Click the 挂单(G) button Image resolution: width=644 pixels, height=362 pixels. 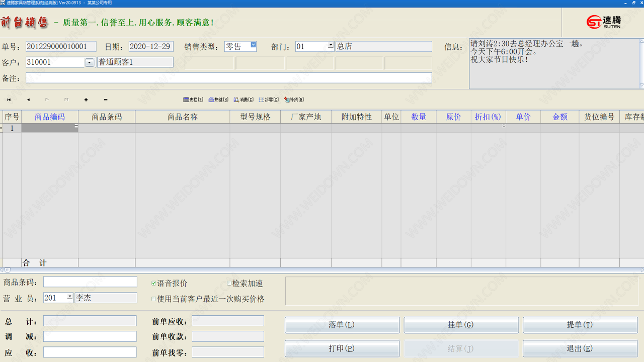(x=461, y=325)
